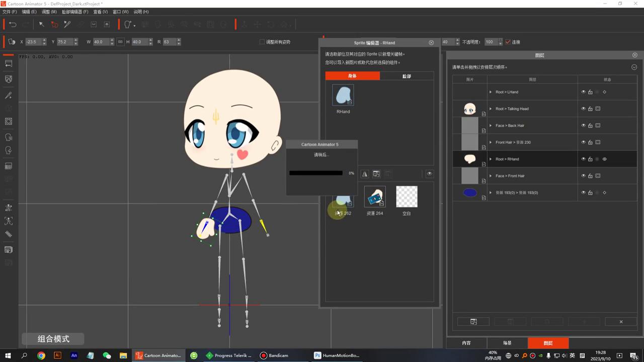Click the spring editor icon in left sidebar
644x362 pixels.
point(9,234)
